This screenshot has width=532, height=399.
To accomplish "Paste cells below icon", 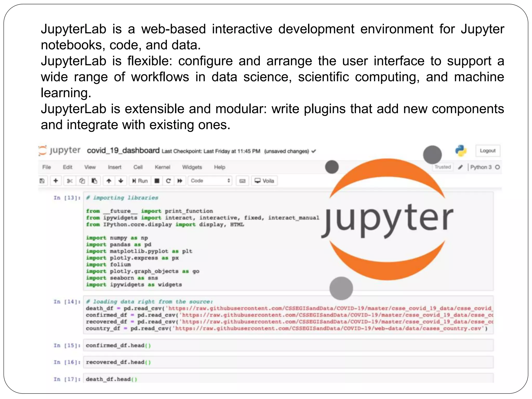I will tap(94, 181).
